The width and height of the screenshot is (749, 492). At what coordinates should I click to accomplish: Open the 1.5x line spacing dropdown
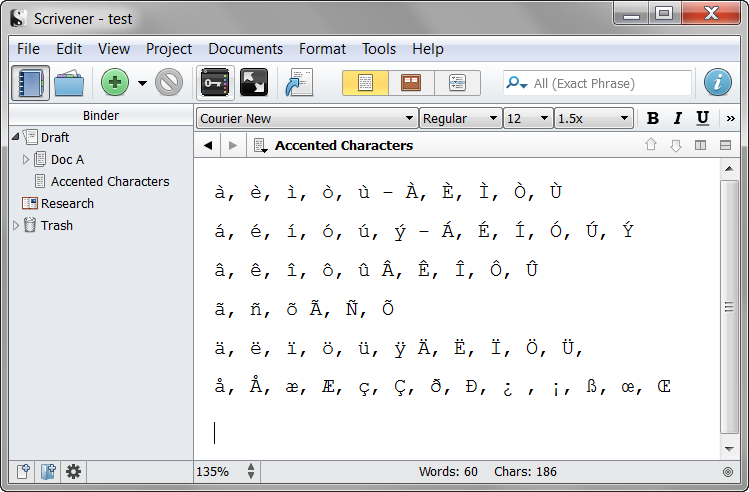pos(594,118)
